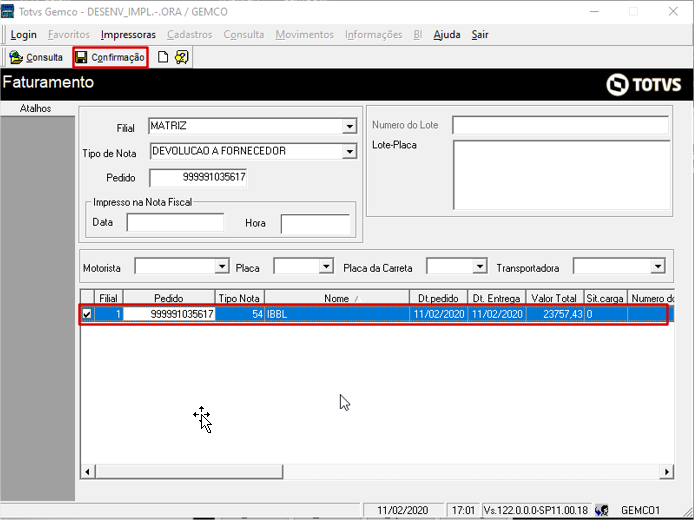Viewport: 694px width, 520px height.
Task: Open the Sair menu
Action: coord(480,35)
